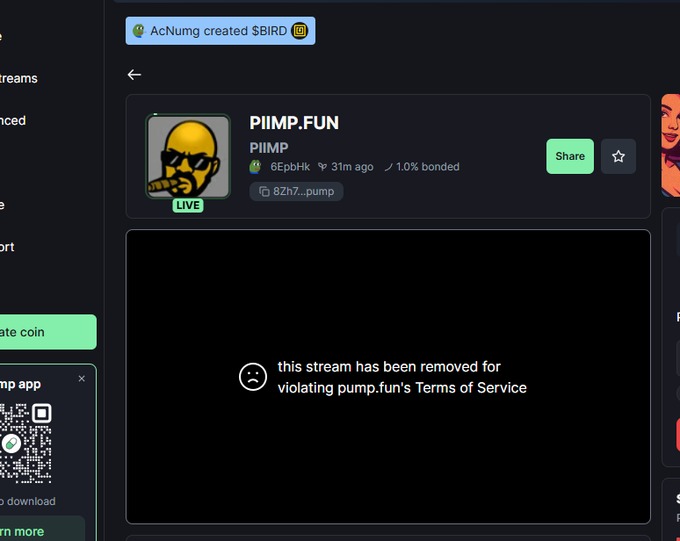
Task: Click the pump app QR code
Action: point(26,443)
